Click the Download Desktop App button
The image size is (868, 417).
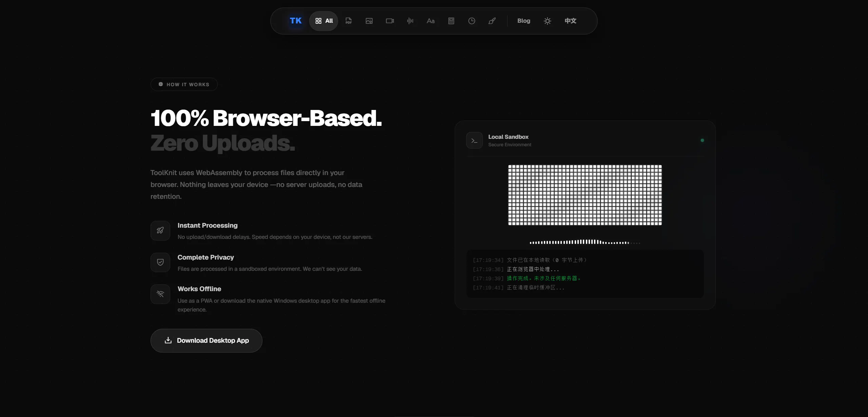click(206, 340)
